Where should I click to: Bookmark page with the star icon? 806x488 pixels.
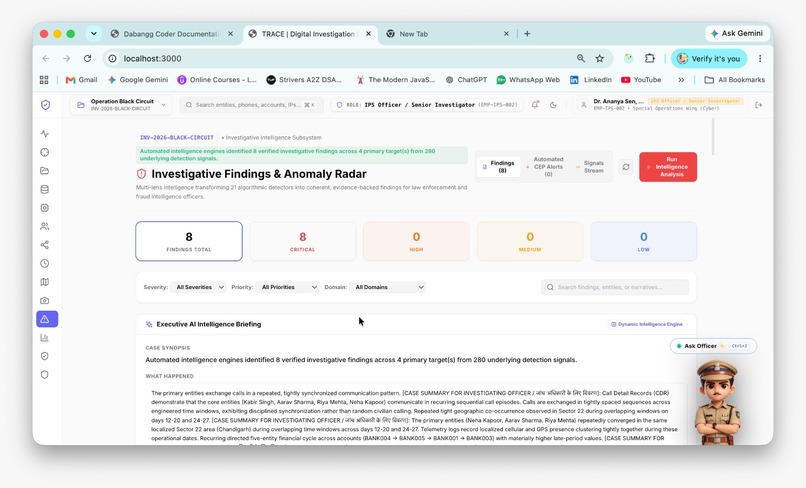[x=599, y=59]
